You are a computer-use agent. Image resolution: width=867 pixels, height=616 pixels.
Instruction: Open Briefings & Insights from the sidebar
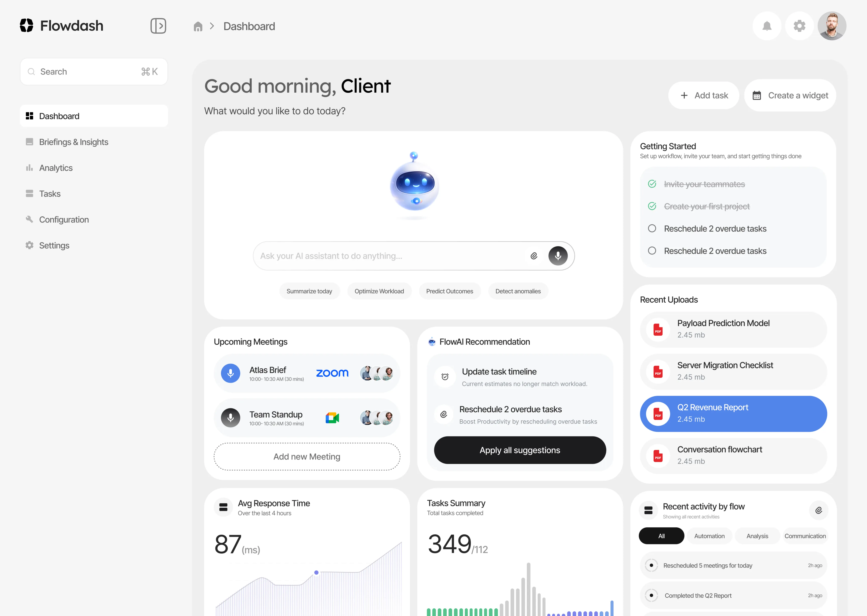(74, 142)
